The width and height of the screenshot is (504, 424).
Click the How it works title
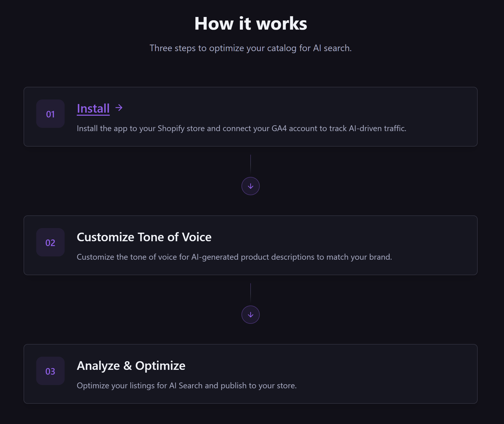(x=251, y=23)
